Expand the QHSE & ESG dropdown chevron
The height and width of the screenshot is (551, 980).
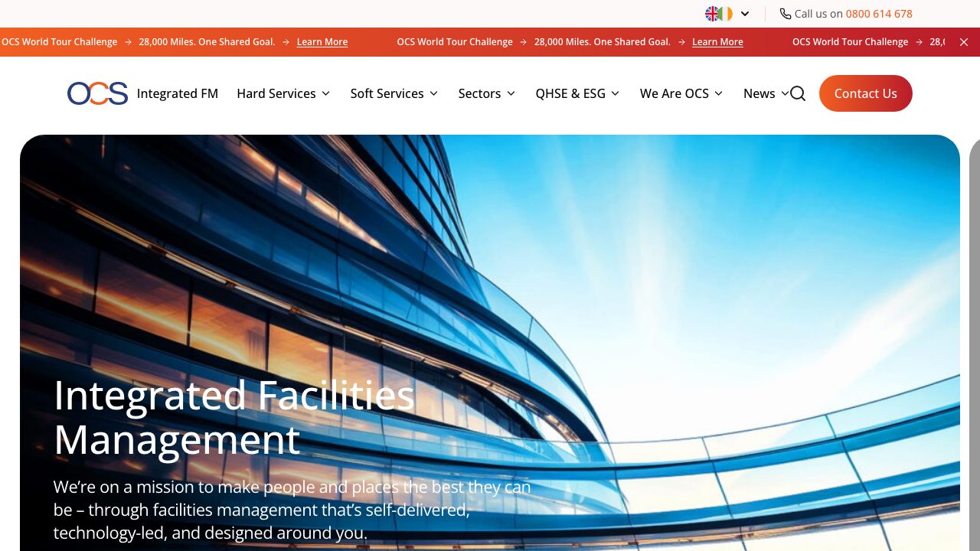(x=616, y=93)
